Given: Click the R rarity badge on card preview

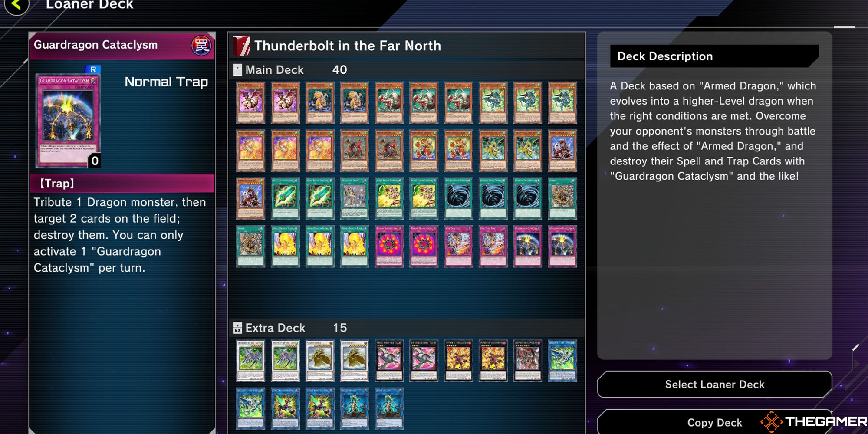Looking at the screenshot, I should (x=93, y=69).
